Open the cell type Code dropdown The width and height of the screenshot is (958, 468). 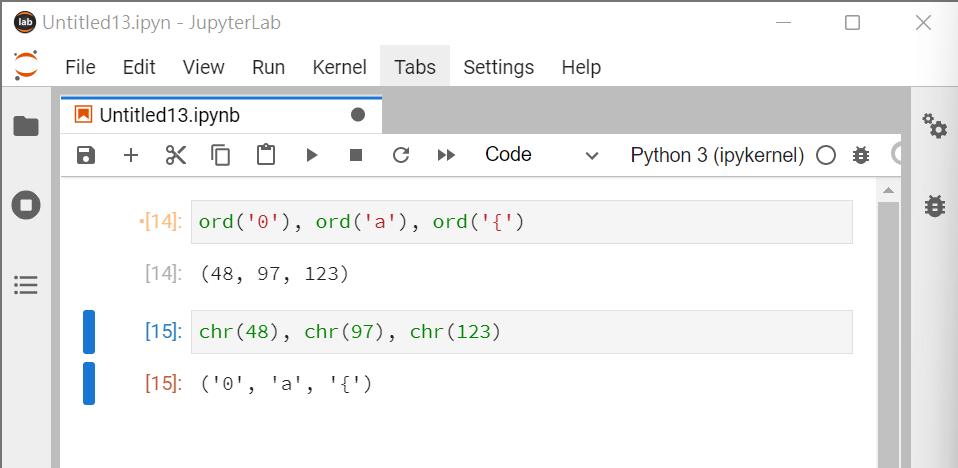[541, 155]
